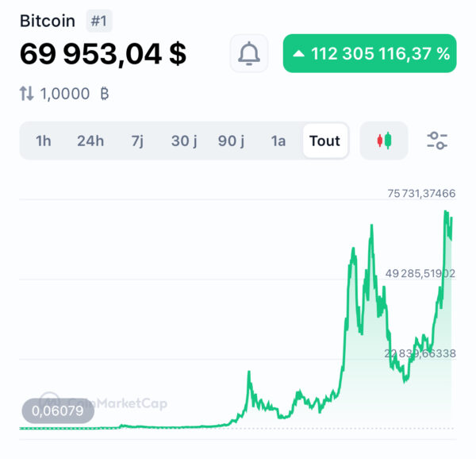Tap the 69 953,04 $ price
This screenshot has width=476, height=459.
[x=103, y=54]
